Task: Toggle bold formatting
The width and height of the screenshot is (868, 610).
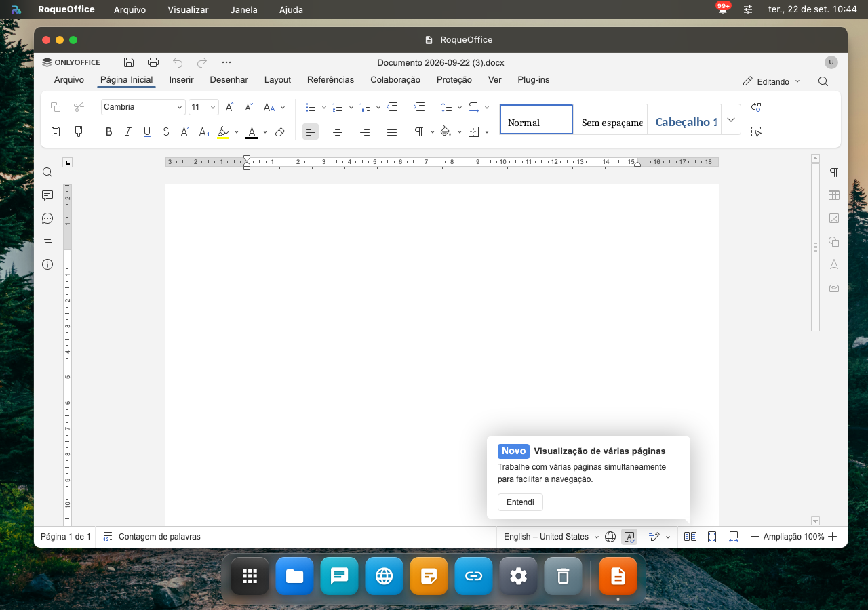Action: pos(108,132)
